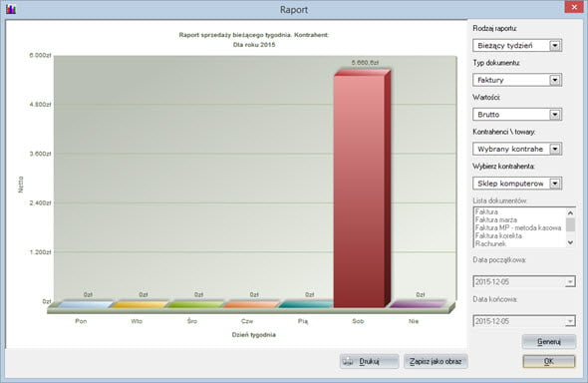Open the Typ dokumentu dropdown showing Faktury
588x383 pixels.
click(x=555, y=80)
